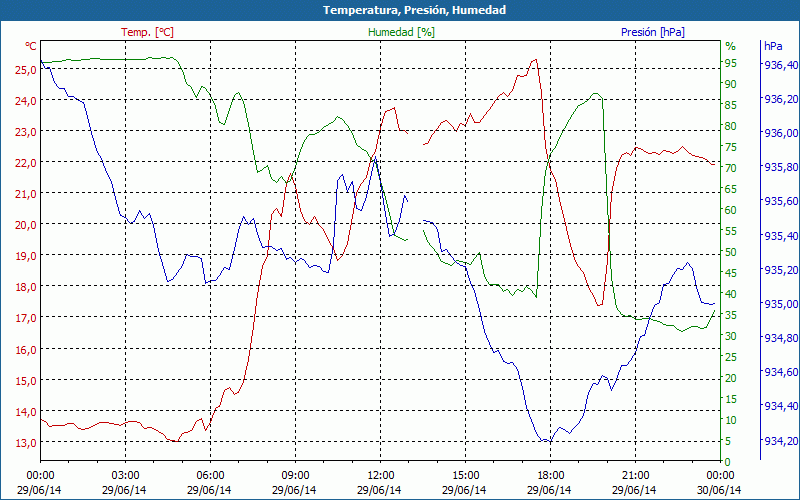
Task: Click the 60 value on the humidity axis
Action: coord(731,210)
